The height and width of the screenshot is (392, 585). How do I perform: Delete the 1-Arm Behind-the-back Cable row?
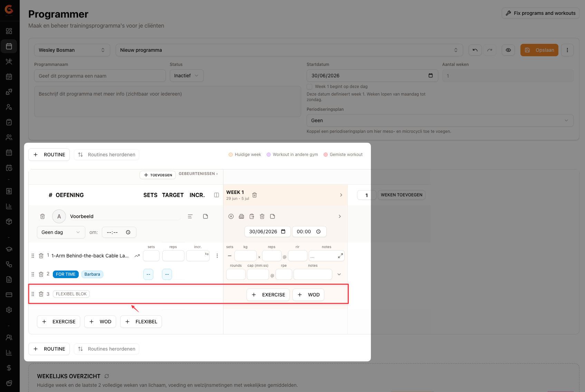[41, 256]
